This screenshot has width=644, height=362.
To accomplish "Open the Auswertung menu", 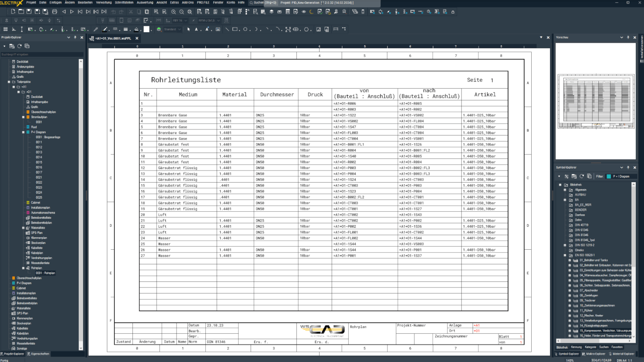I will click(145, 3).
